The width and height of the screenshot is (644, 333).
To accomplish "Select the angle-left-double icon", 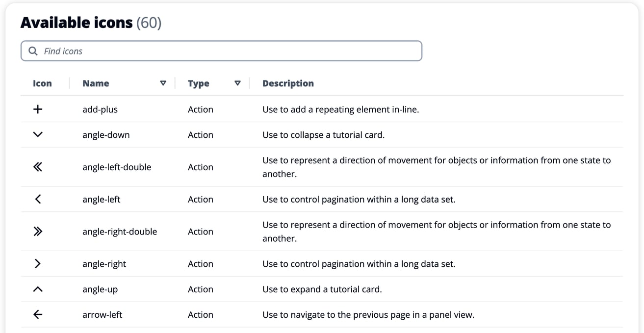I will [x=38, y=167].
